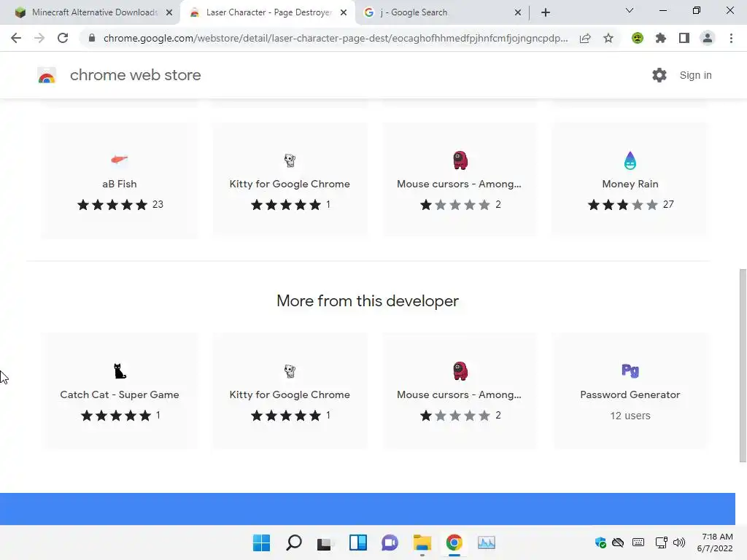Click the Password Generator Pg icon
Screen dimensions: 747x560
(x=630, y=370)
